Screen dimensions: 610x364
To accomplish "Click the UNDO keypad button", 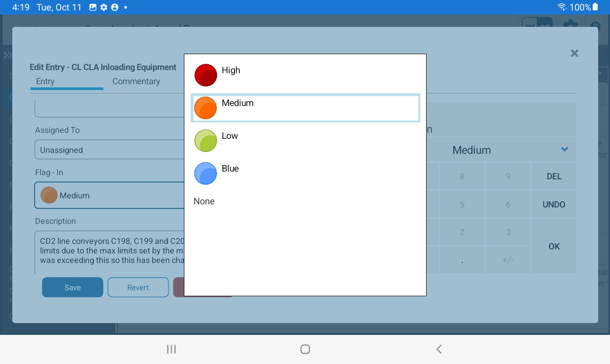I will (x=554, y=204).
